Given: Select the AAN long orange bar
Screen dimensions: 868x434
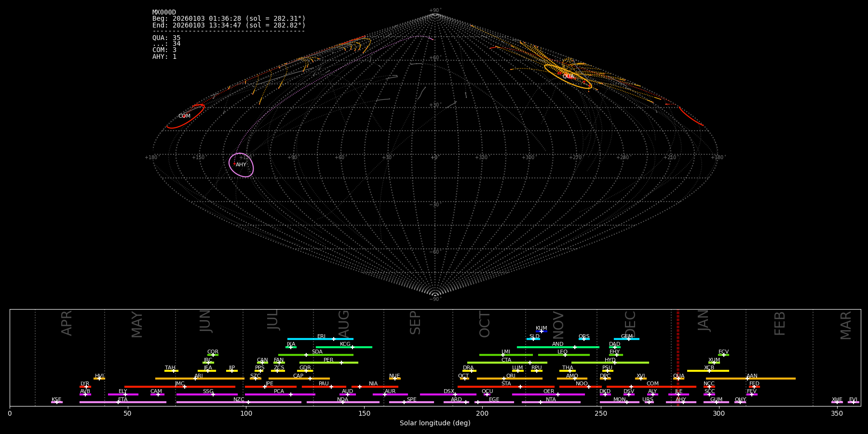Looking at the screenshot, I should click(x=750, y=379).
